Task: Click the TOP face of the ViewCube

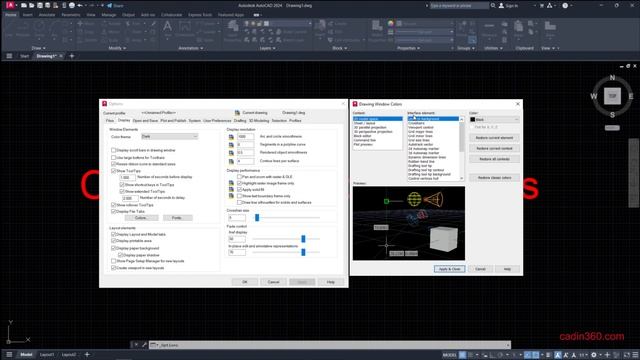Action: [x=612, y=96]
